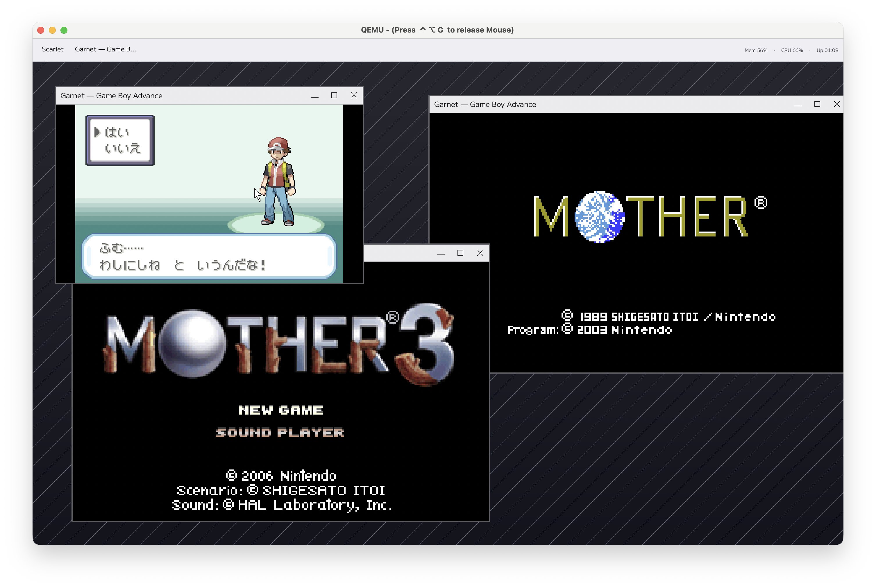Click "Sound: © HAL Laboratory, Inc." text
Viewport: 876px width, 588px height.
[x=282, y=505]
